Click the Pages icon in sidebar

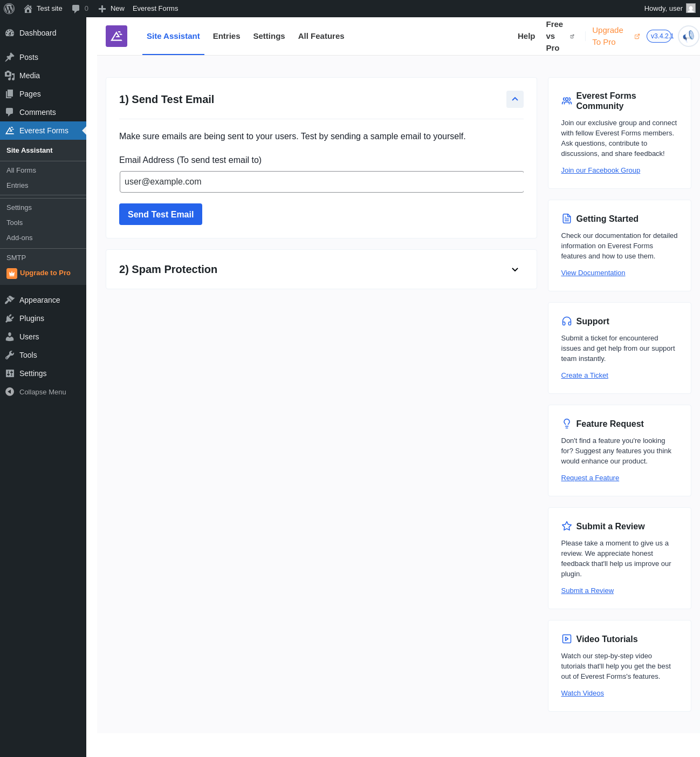click(x=10, y=94)
